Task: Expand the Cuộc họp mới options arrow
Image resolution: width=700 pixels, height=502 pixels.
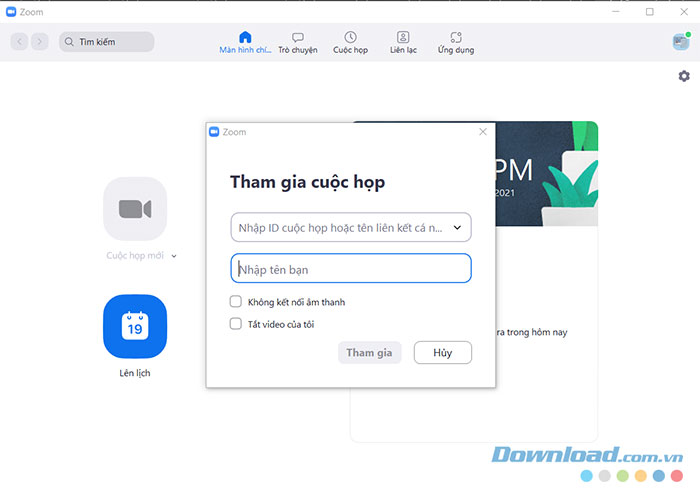Action: pyautogui.click(x=174, y=256)
